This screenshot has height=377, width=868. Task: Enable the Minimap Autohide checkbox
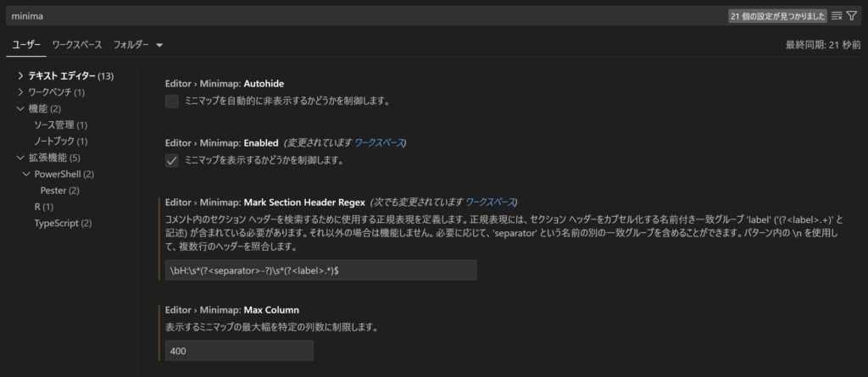tap(172, 102)
